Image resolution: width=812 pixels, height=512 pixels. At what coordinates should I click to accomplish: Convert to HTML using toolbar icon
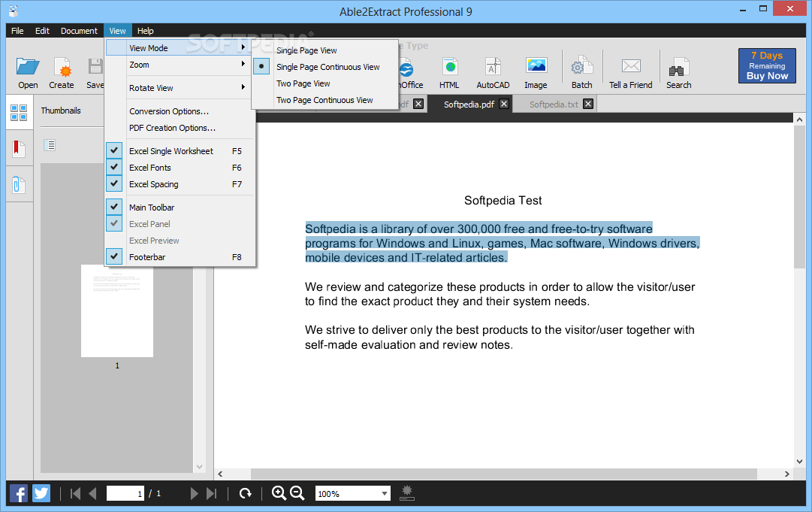click(449, 66)
